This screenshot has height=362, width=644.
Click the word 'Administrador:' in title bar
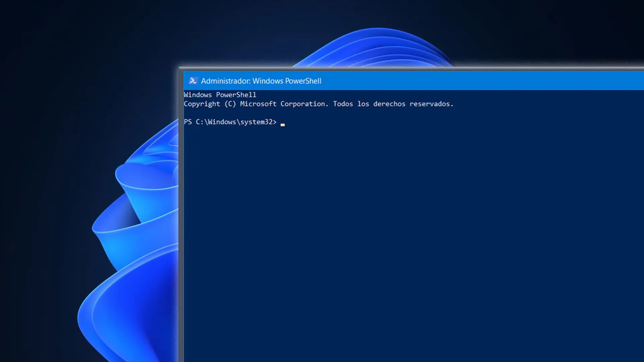(x=225, y=81)
